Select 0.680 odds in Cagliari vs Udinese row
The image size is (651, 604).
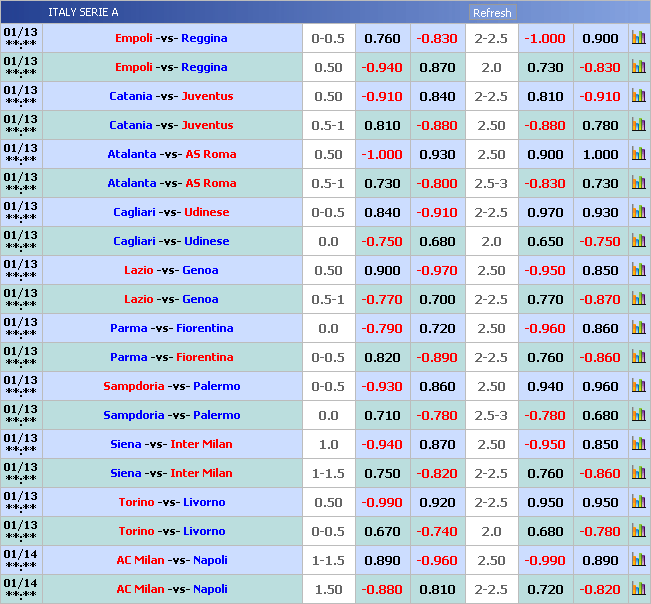[x=437, y=242]
